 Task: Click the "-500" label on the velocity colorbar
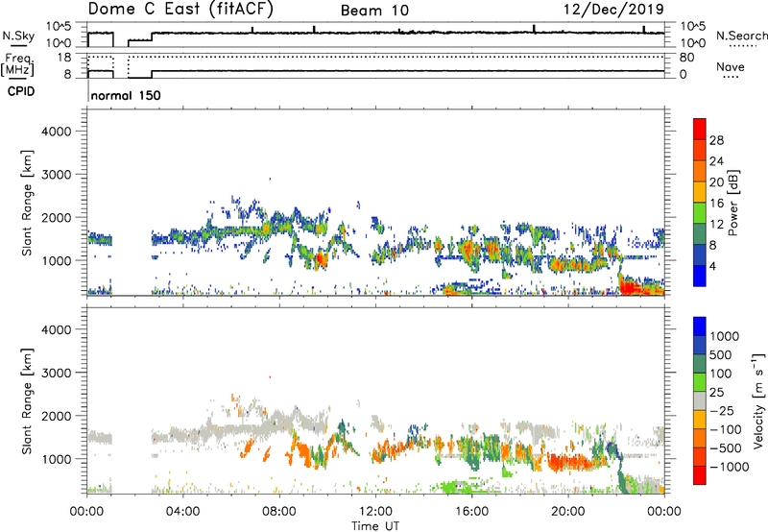pos(726,448)
